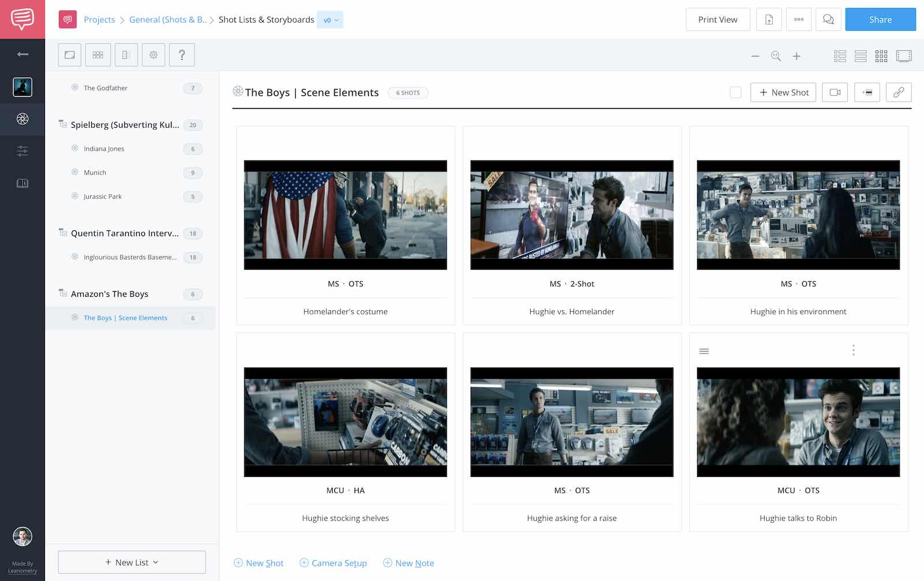Click the + New Shot header button
The height and width of the screenshot is (581, 924).
[783, 92]
